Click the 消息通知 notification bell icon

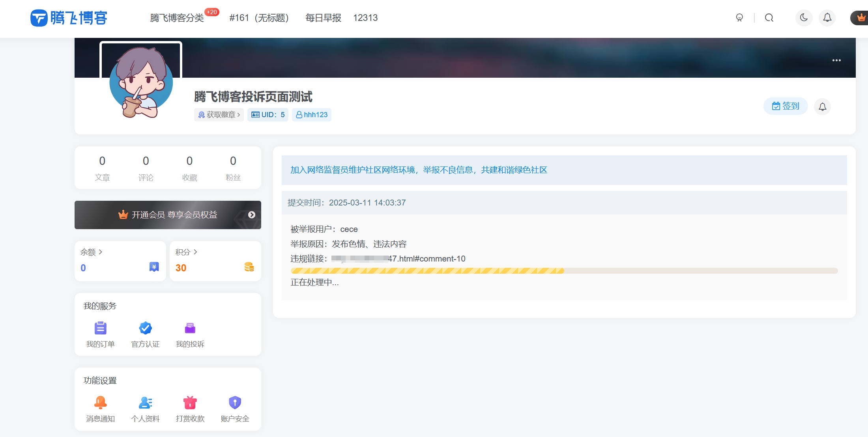click(100, 402)
